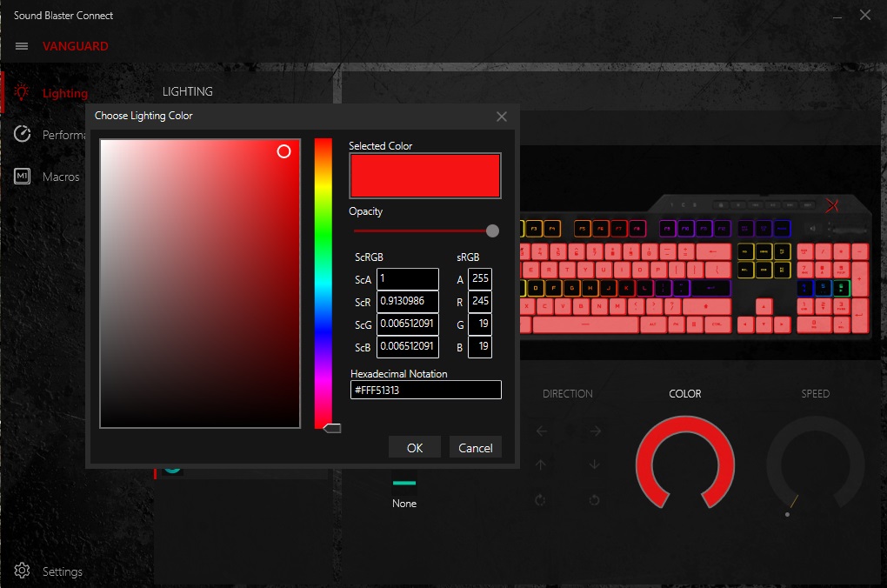The height and width of the screenshot is (588, 887).
Task: Click the hue slider thumb at bottom
Action: [332, 429]
